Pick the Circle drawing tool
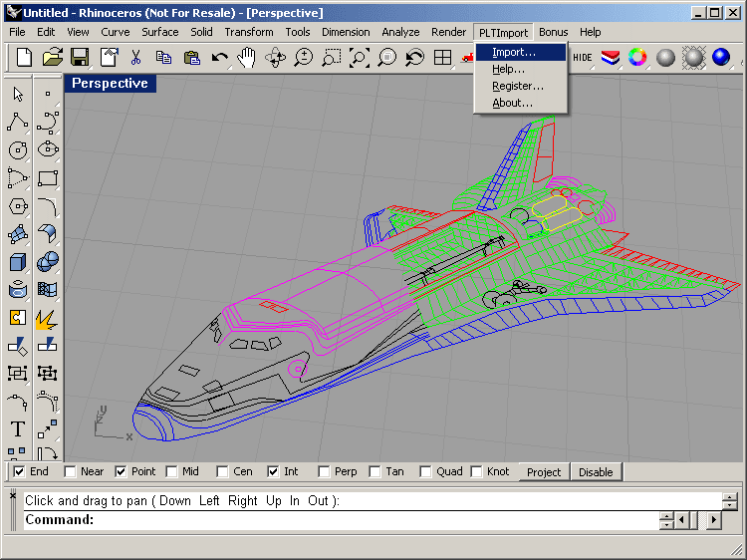The height and width of the screenshot is (560, 747). (18, 150)
